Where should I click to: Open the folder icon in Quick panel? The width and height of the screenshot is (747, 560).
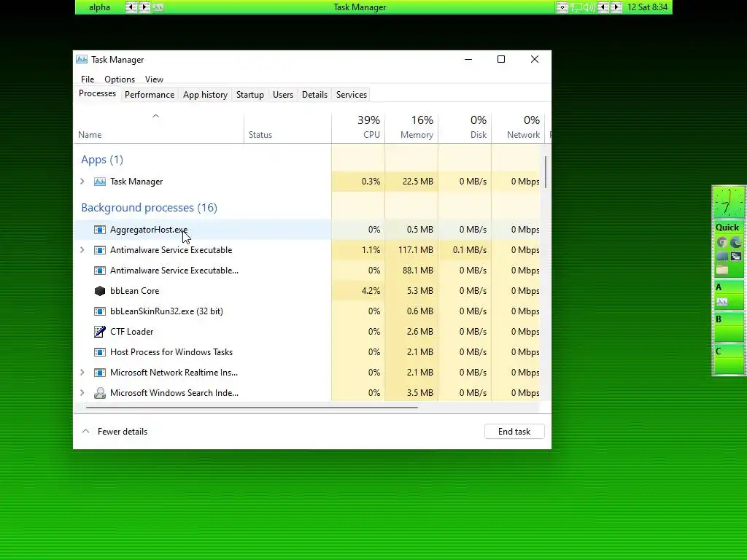[721, 270]
